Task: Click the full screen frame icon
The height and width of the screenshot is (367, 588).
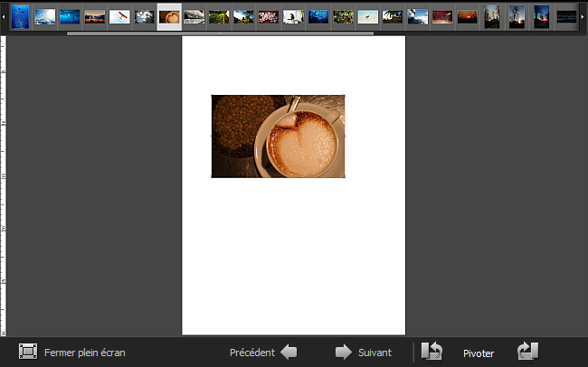Action: 28,352
